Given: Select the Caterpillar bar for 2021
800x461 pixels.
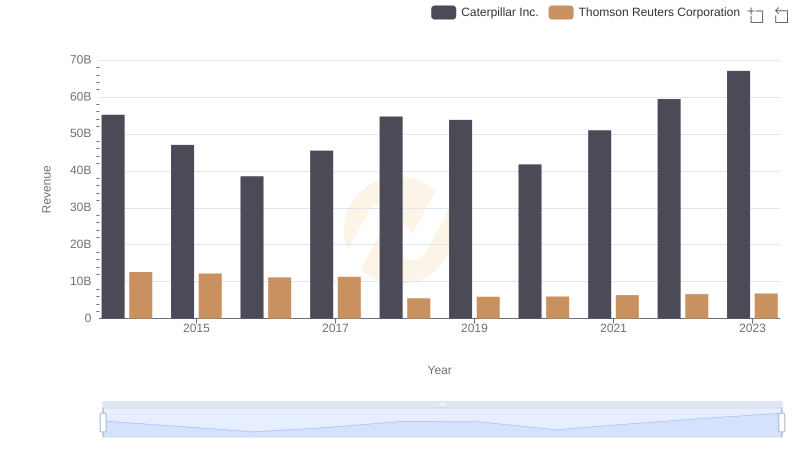Looking at the screenshot, I should point(599,224).
